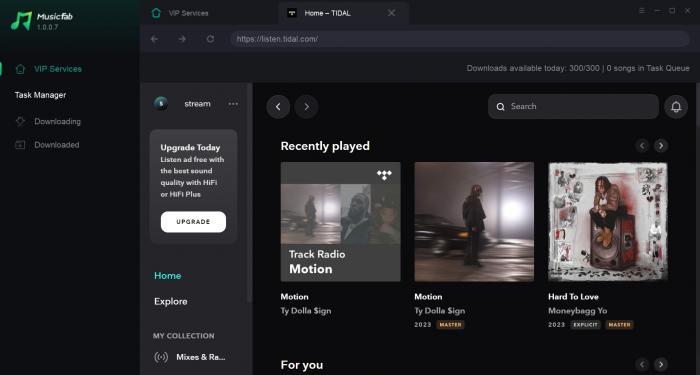Click the TIDAL forward navigation chevron

[306, 107]
